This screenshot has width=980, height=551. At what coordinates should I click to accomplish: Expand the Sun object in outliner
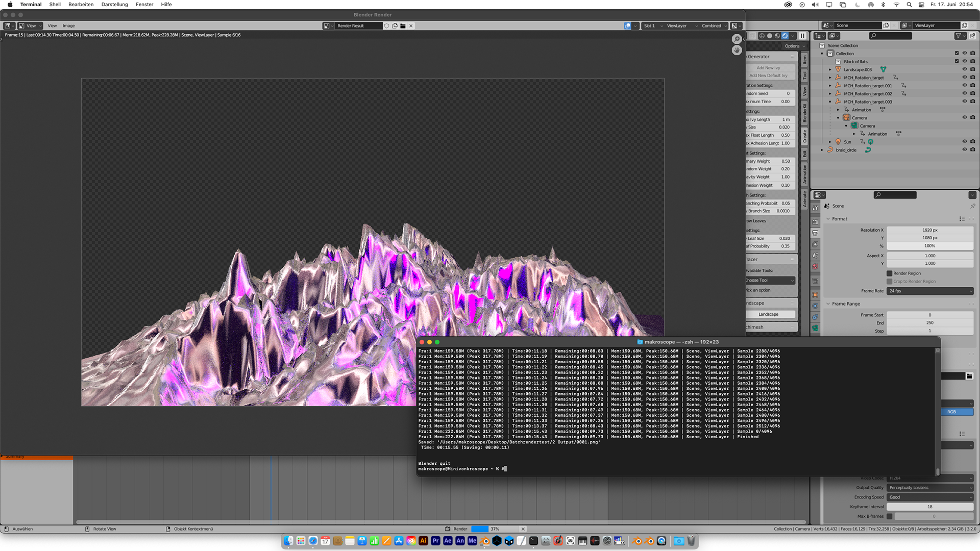pos(830,142)
